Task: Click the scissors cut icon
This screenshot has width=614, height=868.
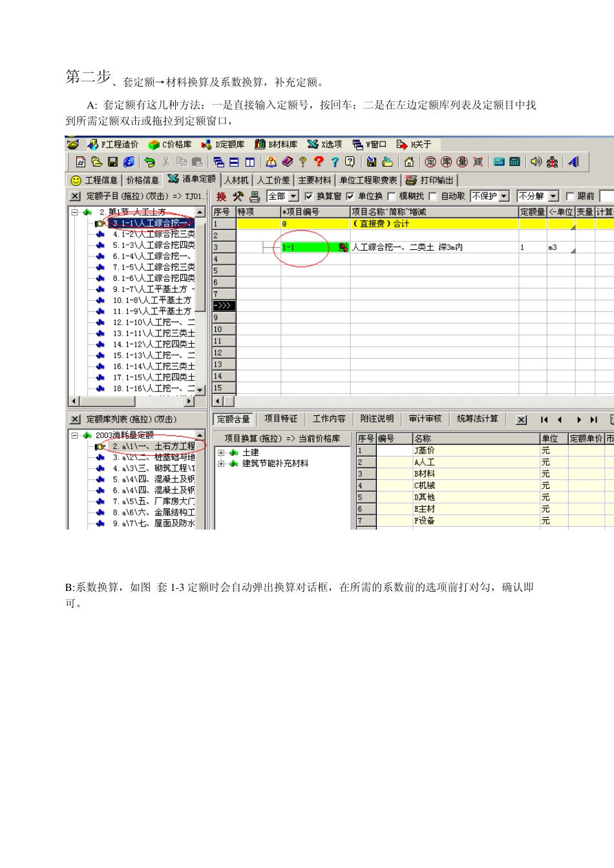Action: (x=166, y=162)
